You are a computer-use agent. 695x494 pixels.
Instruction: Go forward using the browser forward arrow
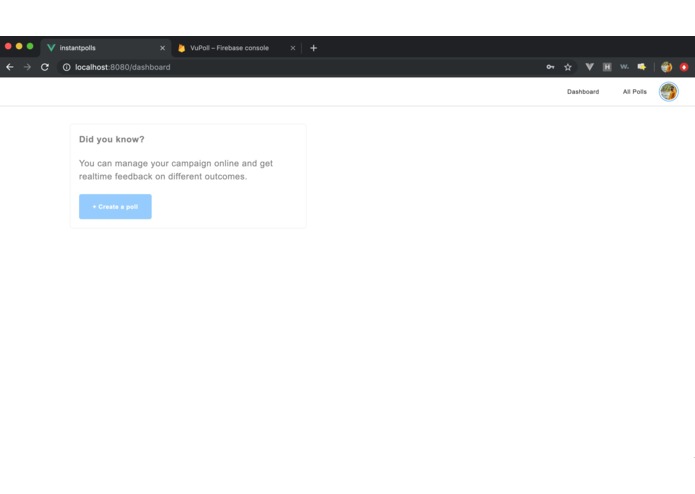[x=27, y=67]
